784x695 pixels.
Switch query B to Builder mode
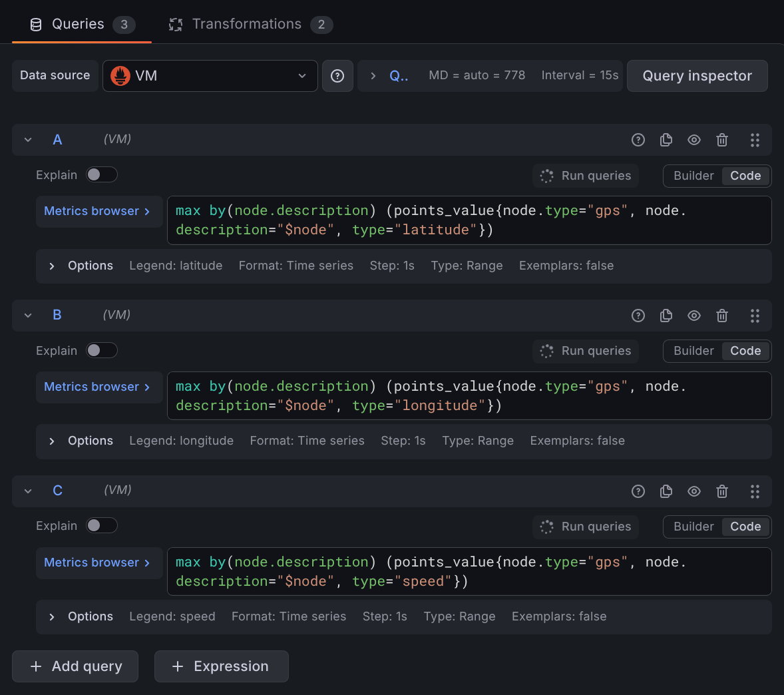click(693, 351)
